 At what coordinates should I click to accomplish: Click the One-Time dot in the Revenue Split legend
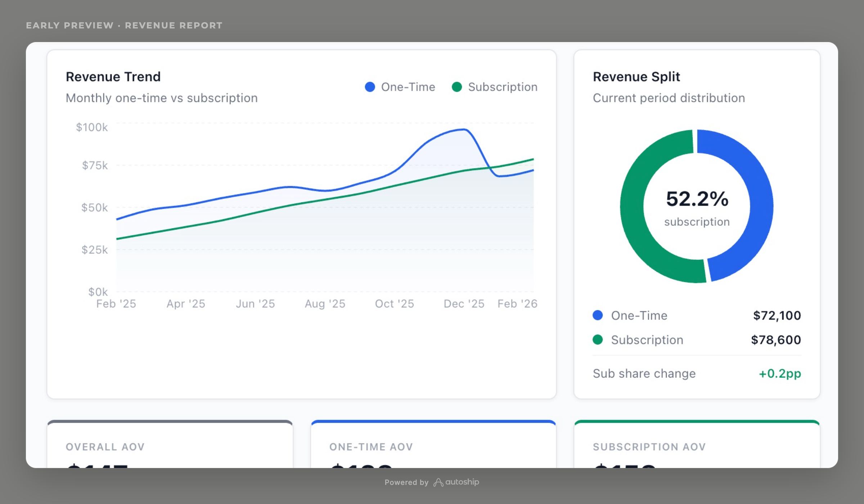click(597, 315)
